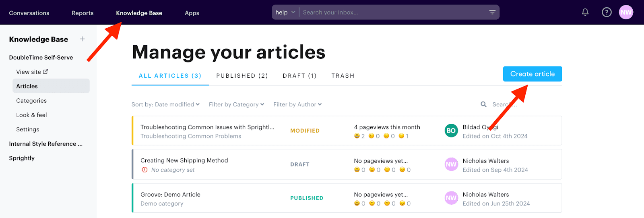Go to Conversations in top navigation
The height and width of the screenshot is (218, 644).
pos(29,13)
